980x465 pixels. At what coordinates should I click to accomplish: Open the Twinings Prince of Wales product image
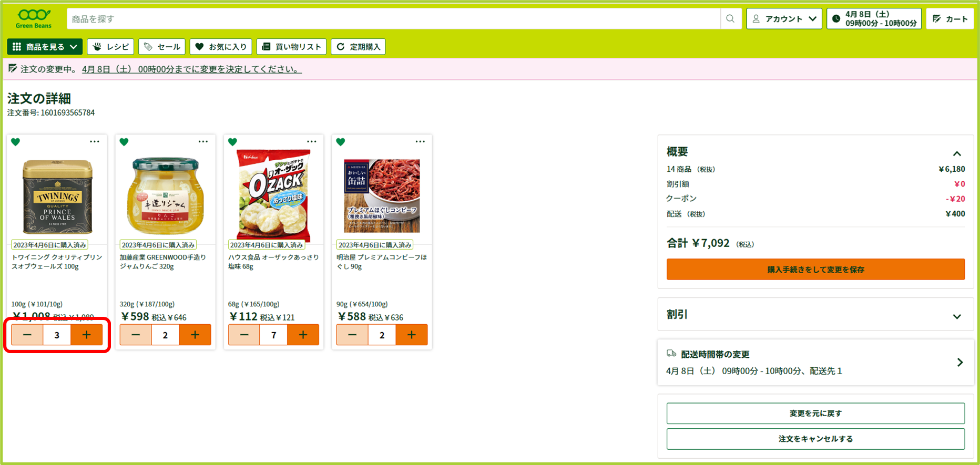pos(57,197)
